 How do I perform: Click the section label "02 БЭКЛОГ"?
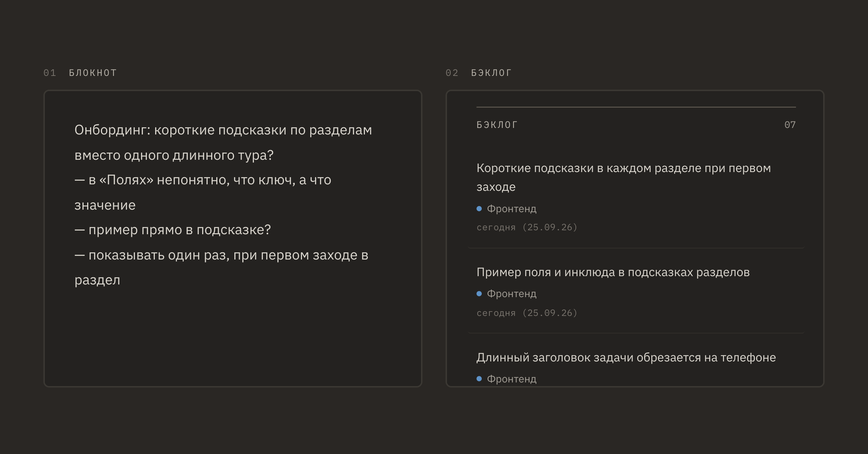tap(478, 73)
